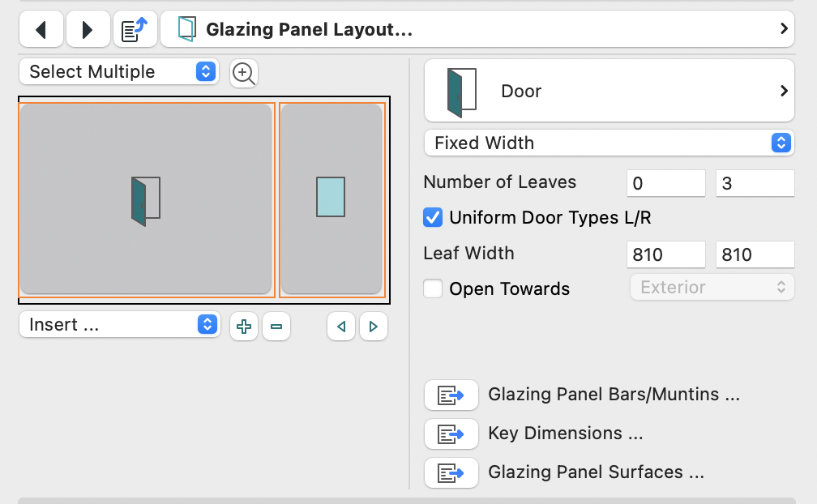Move the panel left with the triangle arrow
Screen dimensions: 817x504
coord(341,327)
